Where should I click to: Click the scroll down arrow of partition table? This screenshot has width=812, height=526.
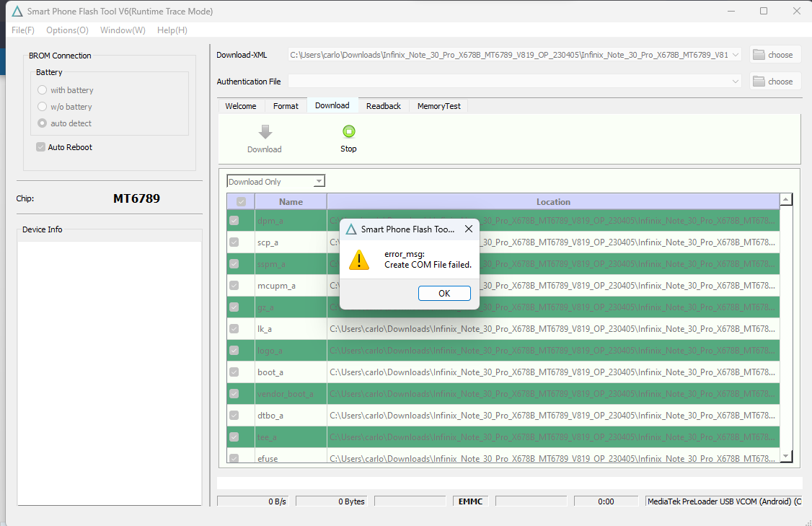[x=785, y=456]
